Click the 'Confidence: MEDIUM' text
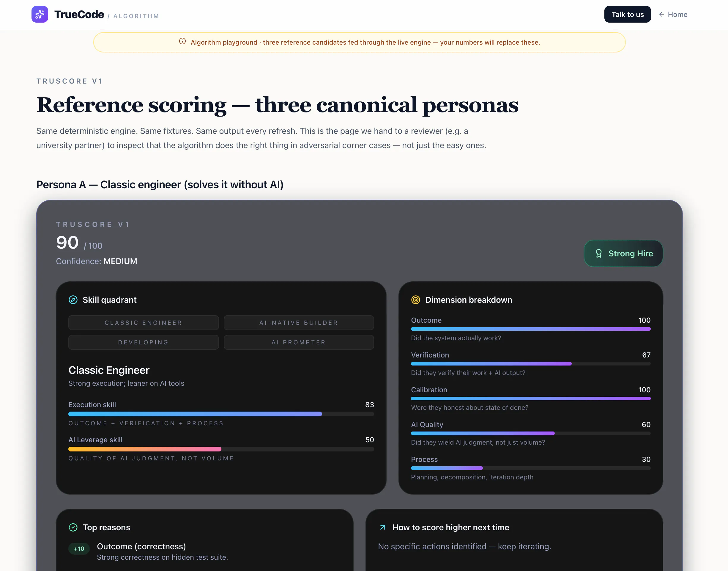728x571 pixels. [97, 261]
